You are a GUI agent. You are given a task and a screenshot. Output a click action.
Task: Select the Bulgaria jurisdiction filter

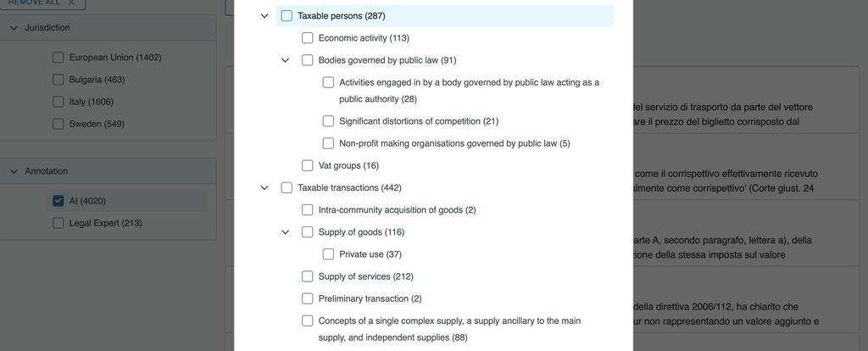point(58,80)
